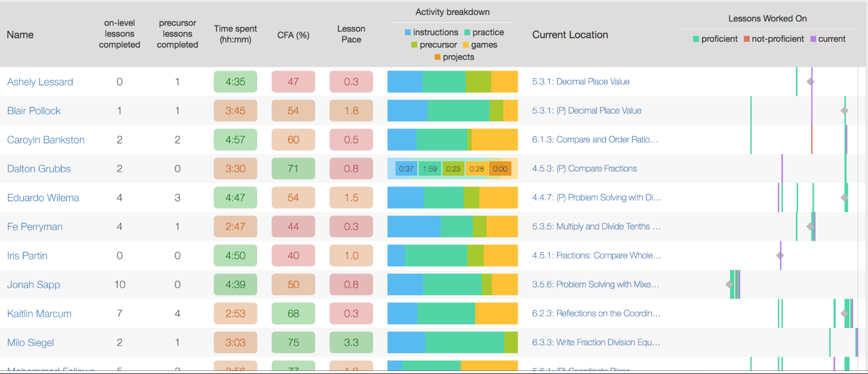The width and height of the screenshot is (868, 374).
Task: Sort by CFA (%) column header
Action: 293,35
